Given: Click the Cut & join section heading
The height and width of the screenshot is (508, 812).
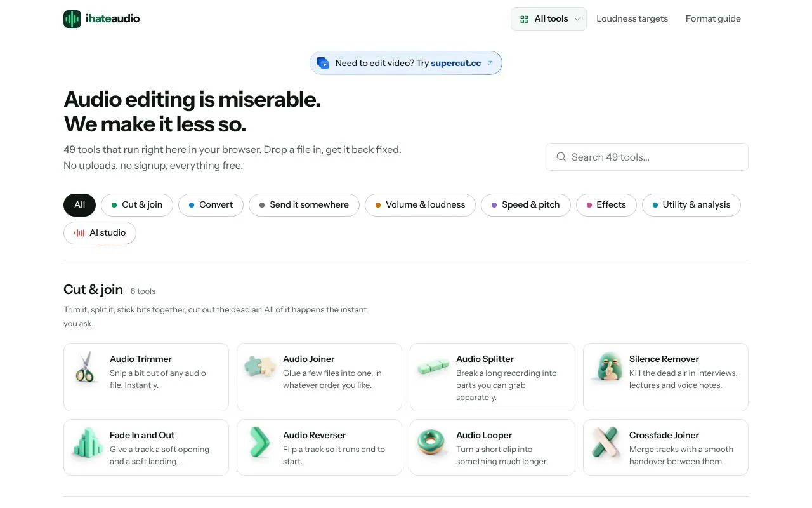Looking at the screenshot, I should (x=93, y=290).
